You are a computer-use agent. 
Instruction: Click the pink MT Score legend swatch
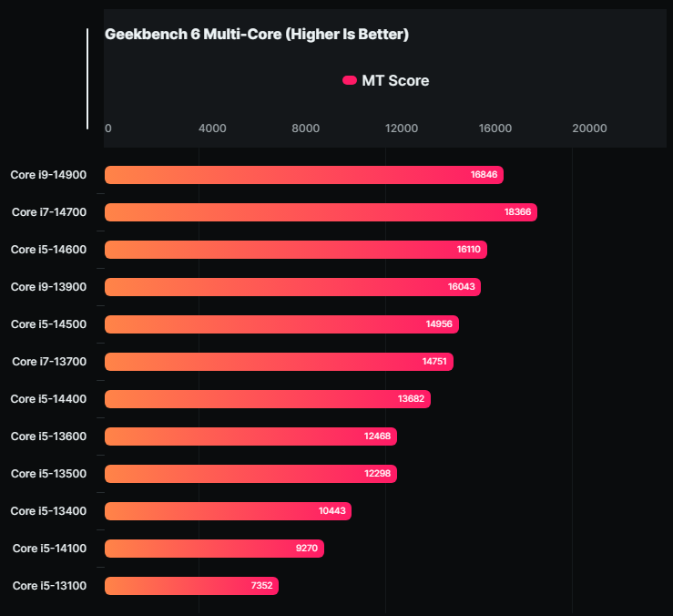349,81
